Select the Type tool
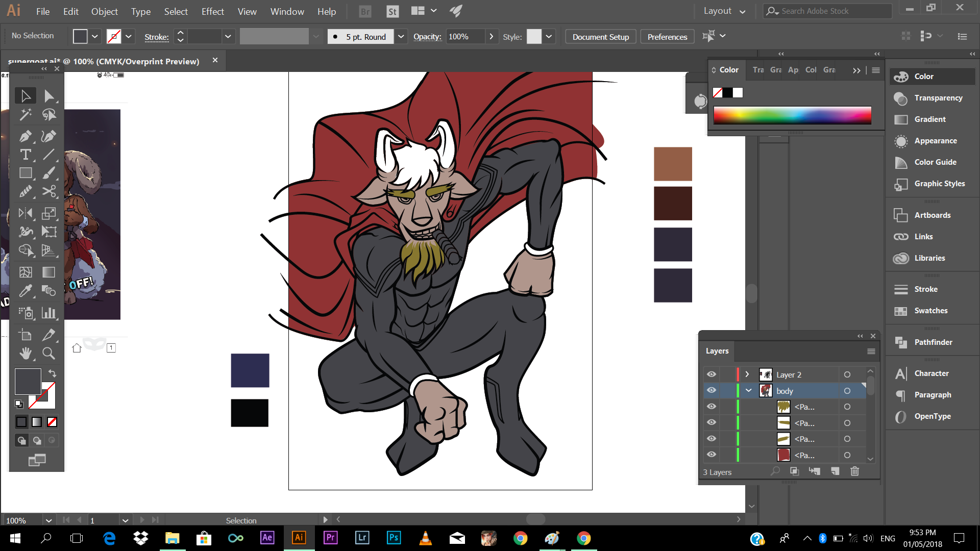The image size is (980, 551). click(25, 155)
